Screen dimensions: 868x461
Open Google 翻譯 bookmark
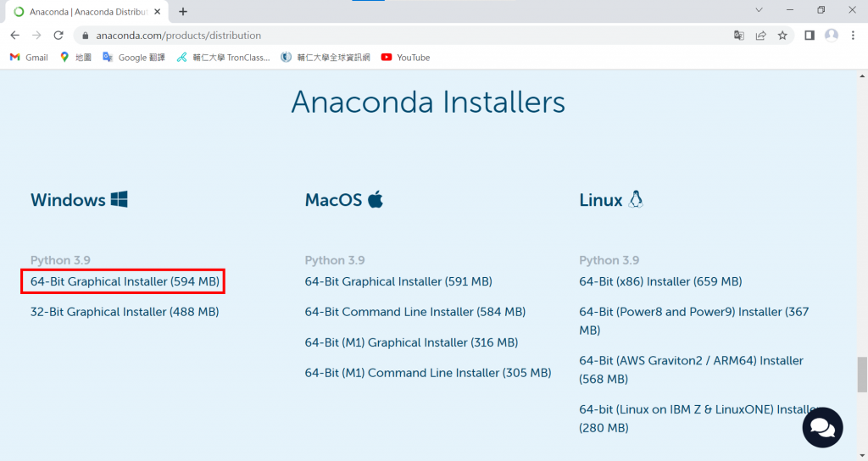134,58
